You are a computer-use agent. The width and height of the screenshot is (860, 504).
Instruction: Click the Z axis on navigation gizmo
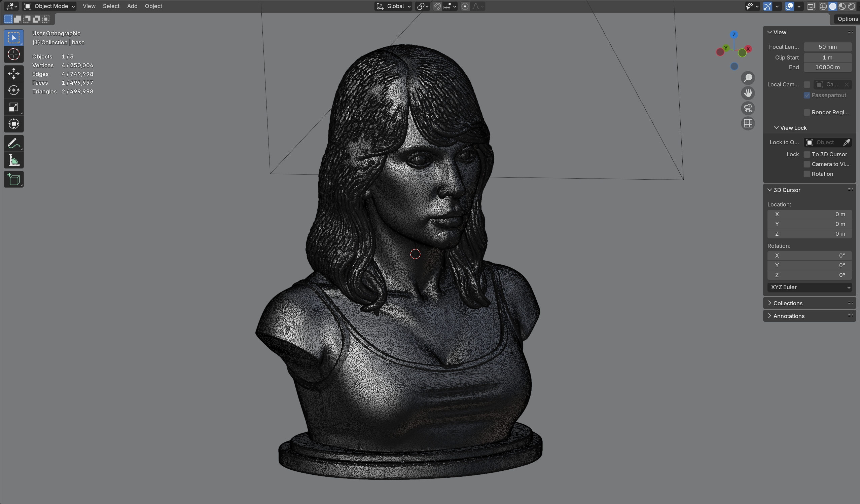(x=734, y=34)
